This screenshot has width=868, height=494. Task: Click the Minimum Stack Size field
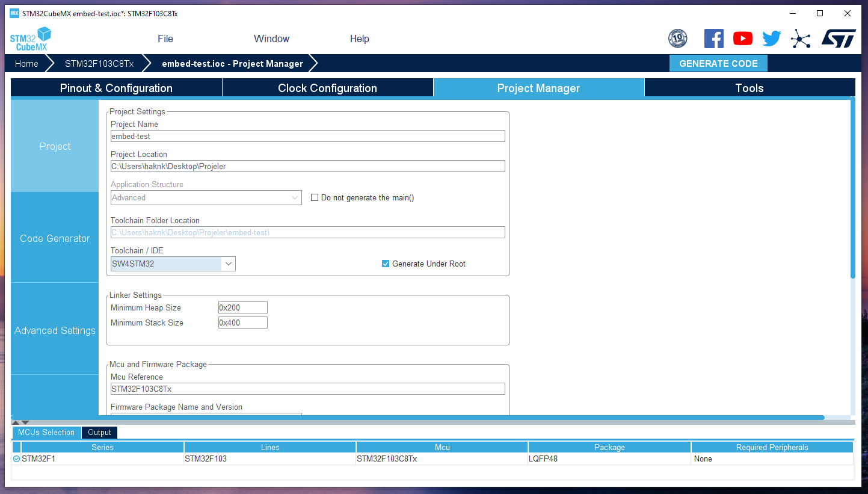pyautogui.click(x=243, y=323)
